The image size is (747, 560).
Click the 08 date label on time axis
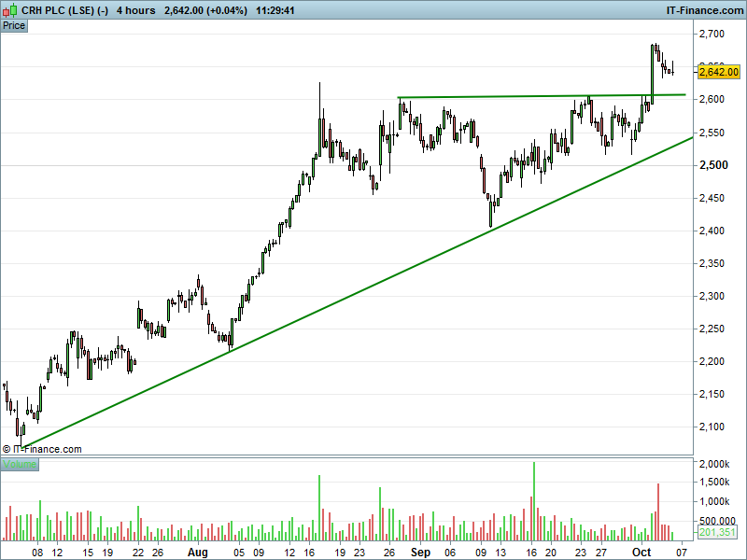click(37, 553)
